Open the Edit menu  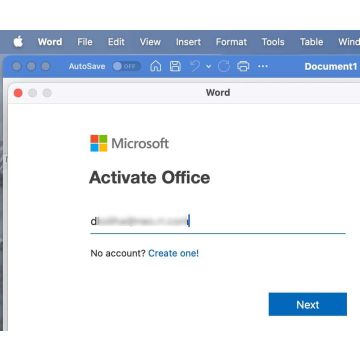coord(116,42)
